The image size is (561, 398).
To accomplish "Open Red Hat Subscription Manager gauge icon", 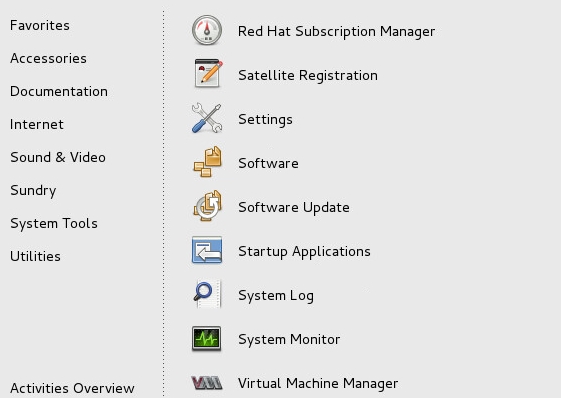I will 207,31.
